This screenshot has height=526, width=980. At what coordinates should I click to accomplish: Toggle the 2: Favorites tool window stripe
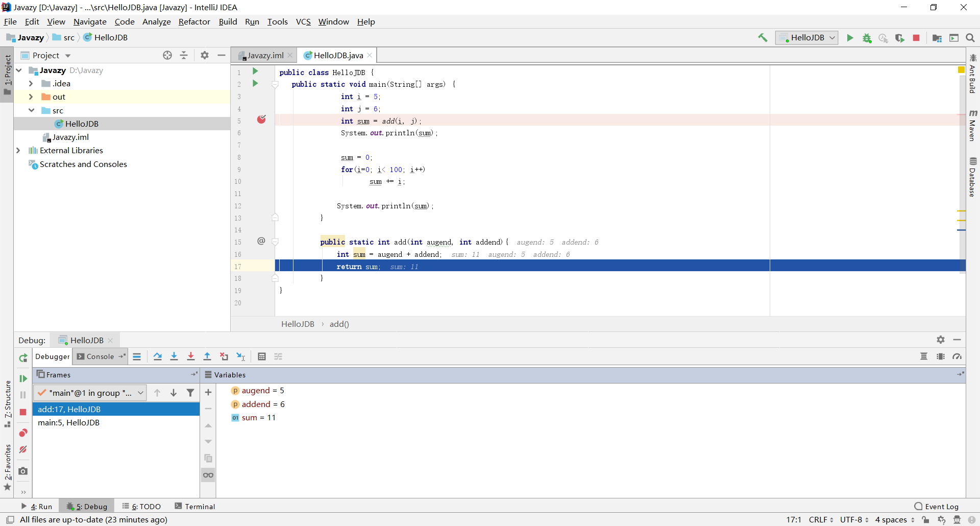point(7,467)
